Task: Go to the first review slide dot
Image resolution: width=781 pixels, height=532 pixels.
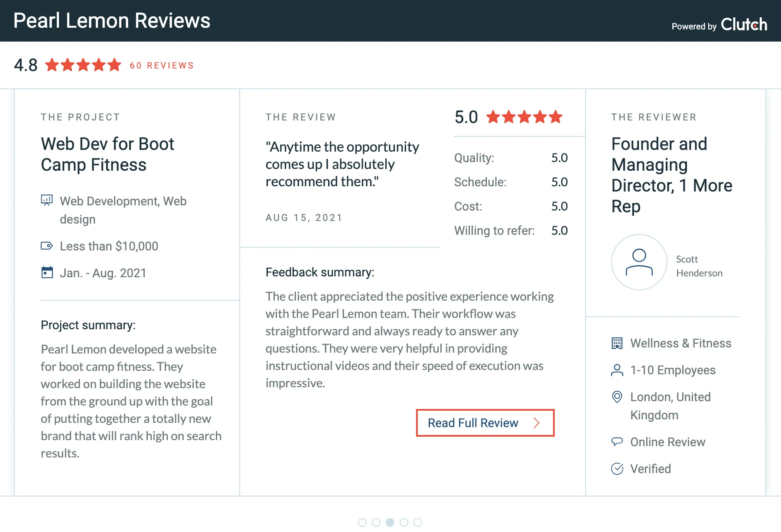Action: coord(362,522)
